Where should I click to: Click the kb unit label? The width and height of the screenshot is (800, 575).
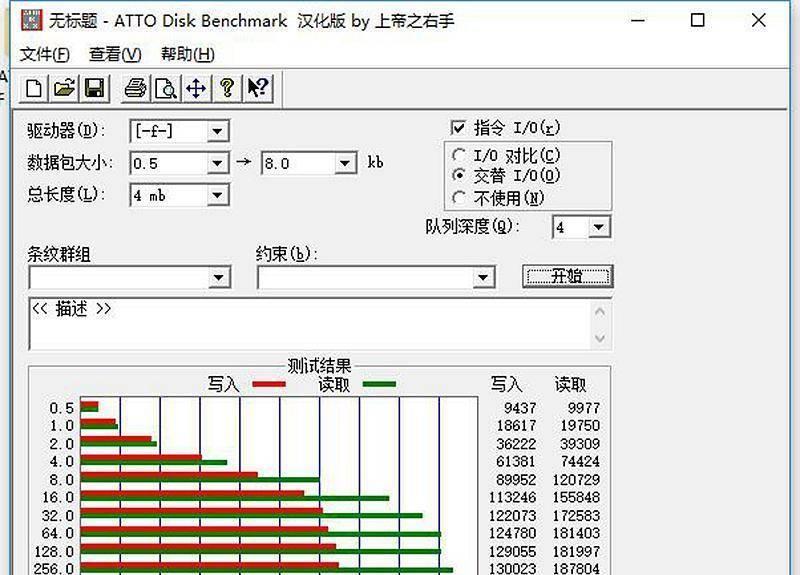point(376,162)
